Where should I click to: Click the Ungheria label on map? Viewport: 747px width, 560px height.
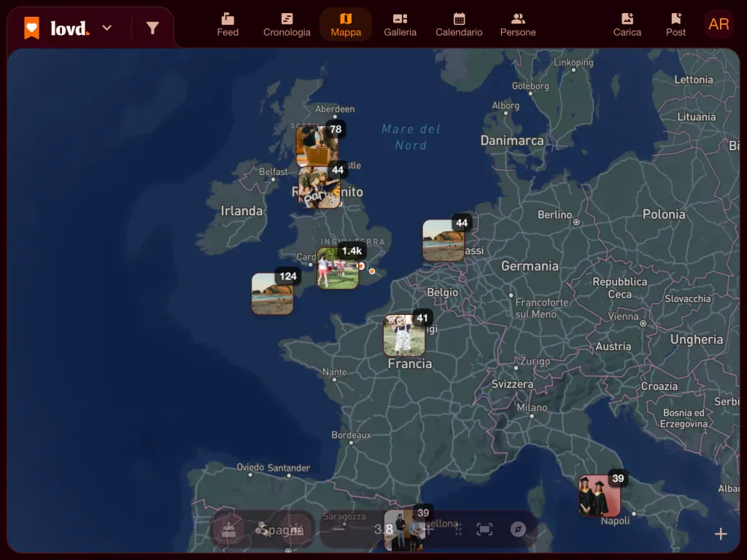697,340
